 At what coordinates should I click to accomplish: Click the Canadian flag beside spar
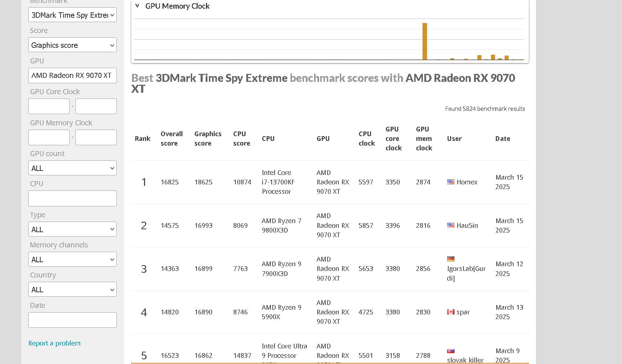450,312
